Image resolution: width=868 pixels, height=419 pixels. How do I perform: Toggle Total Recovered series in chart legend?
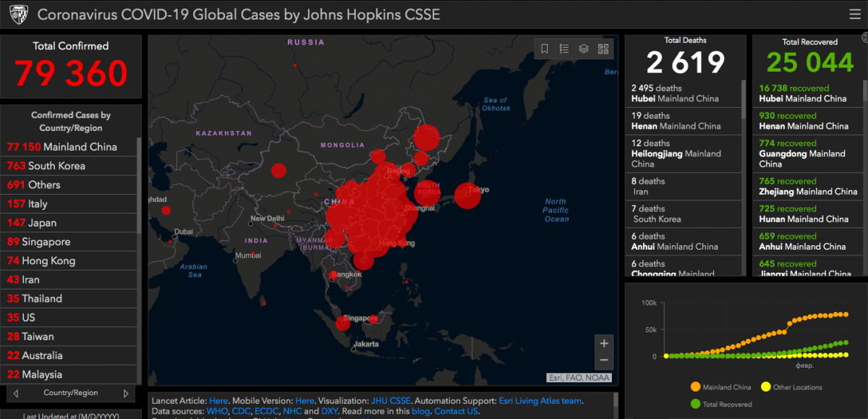721,404
